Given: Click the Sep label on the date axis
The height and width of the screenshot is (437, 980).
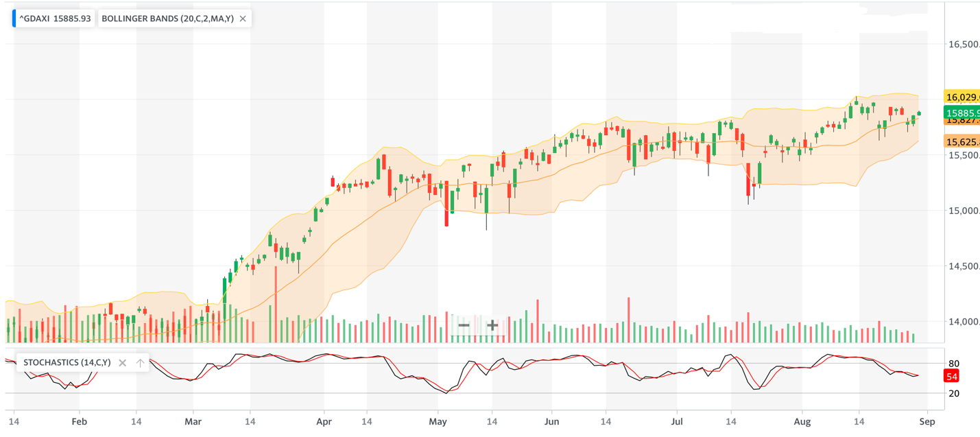Looking at the screenshot, I should click(x=927, y=421).
